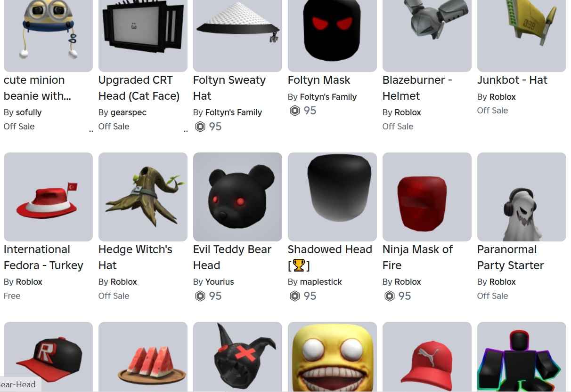Open Foltyn's Family link under Foltyn Mask

tap(328, 97)
